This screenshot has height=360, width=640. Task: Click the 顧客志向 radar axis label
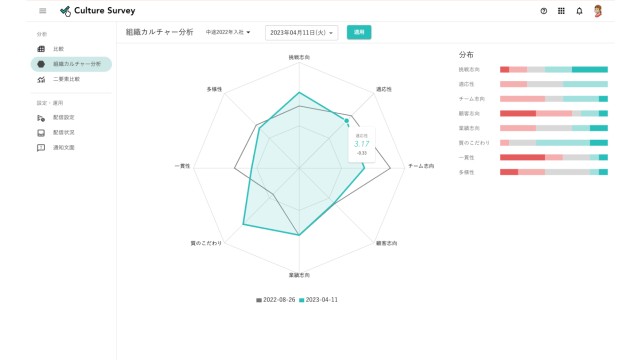387,243
